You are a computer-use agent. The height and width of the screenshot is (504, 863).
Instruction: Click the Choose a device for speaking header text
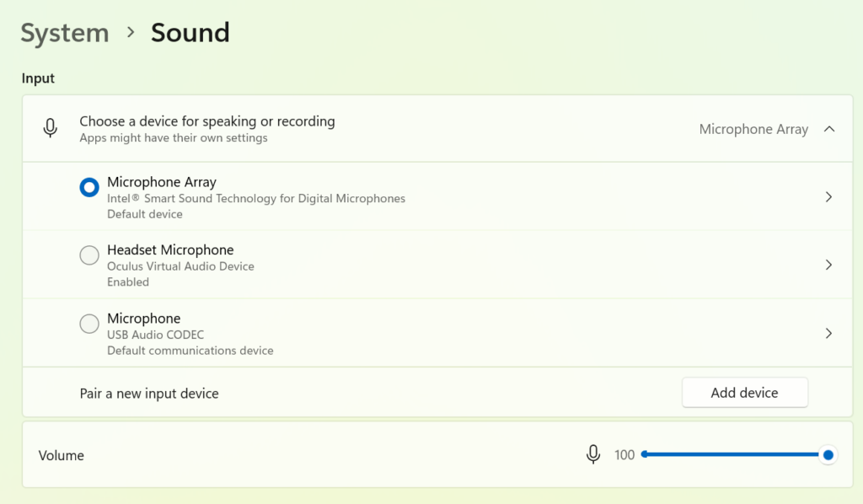[207, 121]
